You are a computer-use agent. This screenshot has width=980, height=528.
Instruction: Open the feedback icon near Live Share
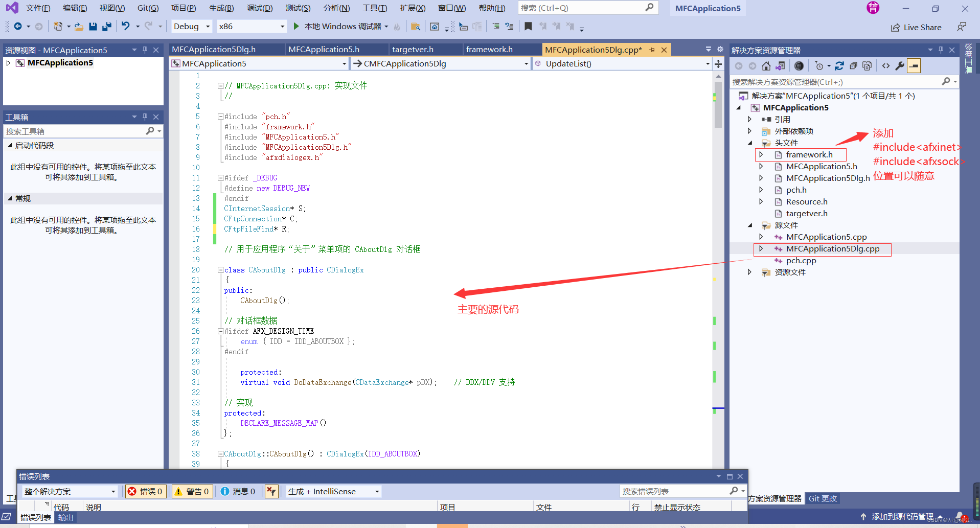962,27
